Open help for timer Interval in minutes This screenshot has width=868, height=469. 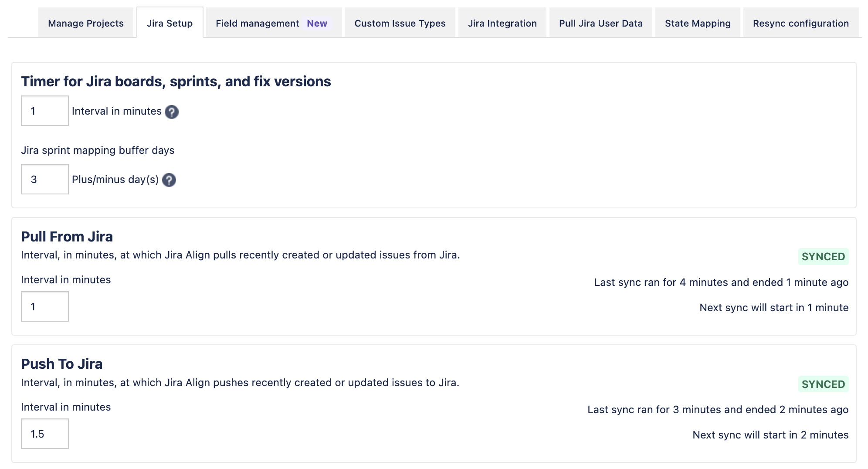pos(172,112)
